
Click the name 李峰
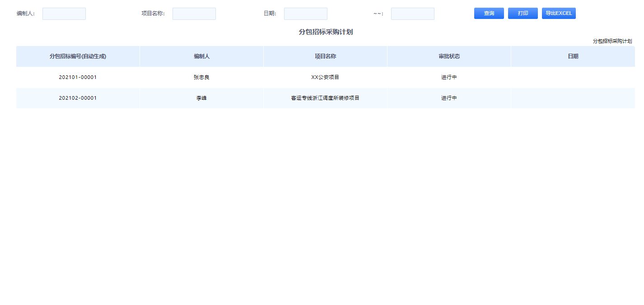201,98
